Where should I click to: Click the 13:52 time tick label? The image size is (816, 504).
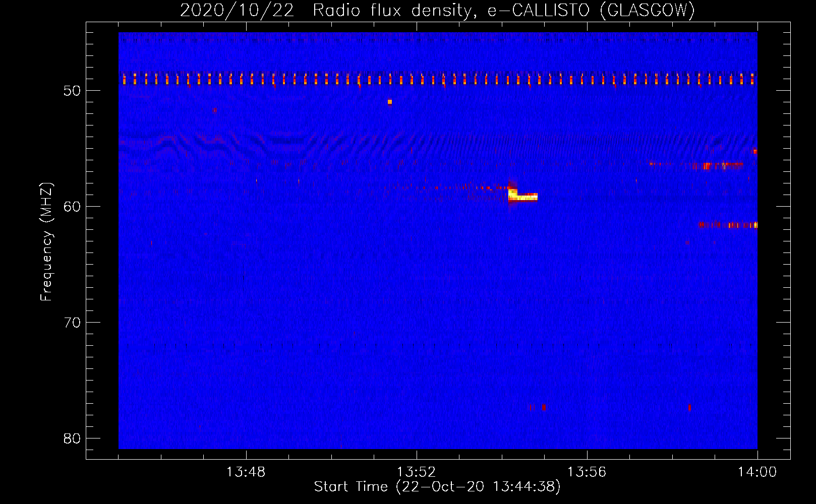[x=416, y=472]
